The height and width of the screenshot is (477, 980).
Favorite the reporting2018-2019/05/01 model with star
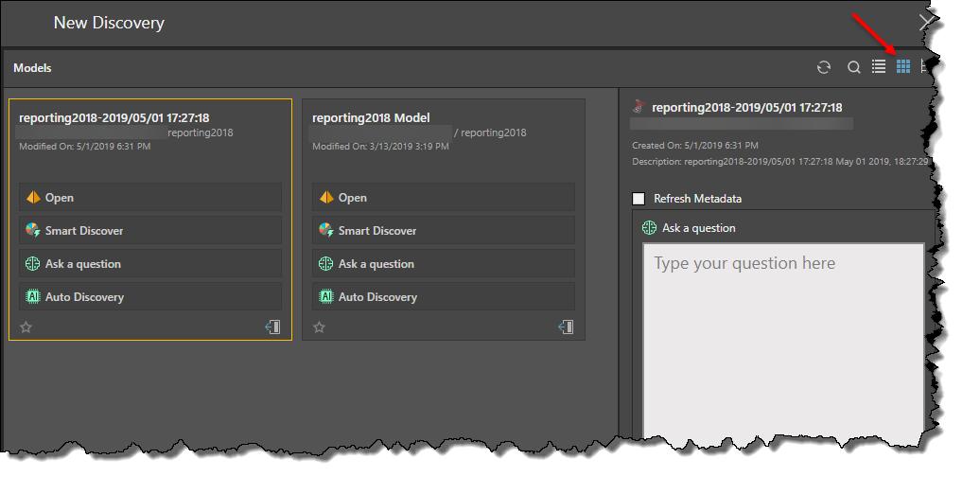(x=26, y=327)
